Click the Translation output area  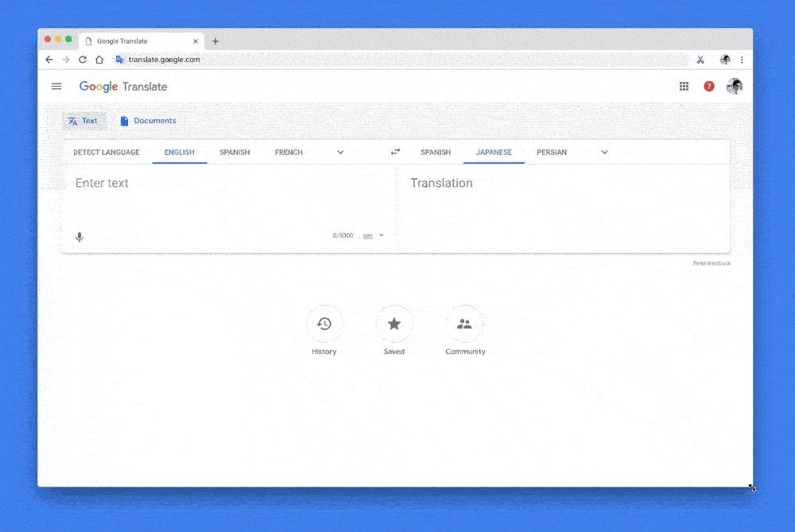pos(563,208)
